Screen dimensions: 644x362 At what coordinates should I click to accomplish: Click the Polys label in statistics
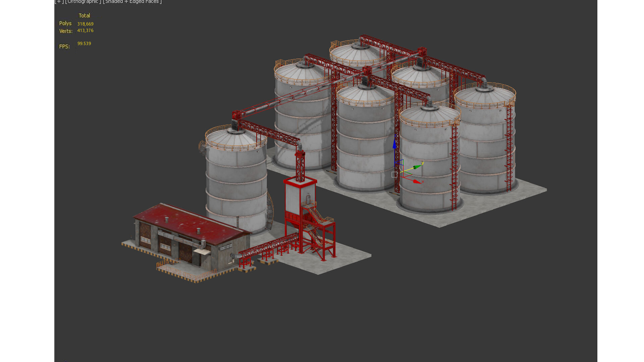[x=65, y=23]
